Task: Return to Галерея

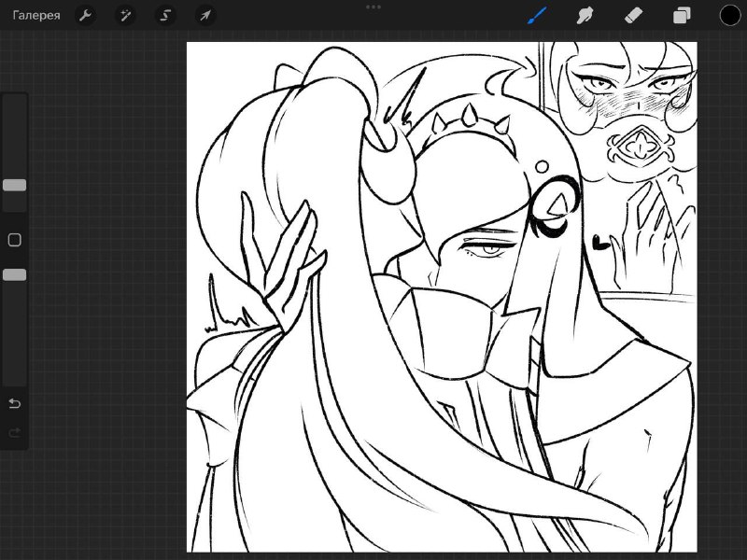Action: point(36,16)
